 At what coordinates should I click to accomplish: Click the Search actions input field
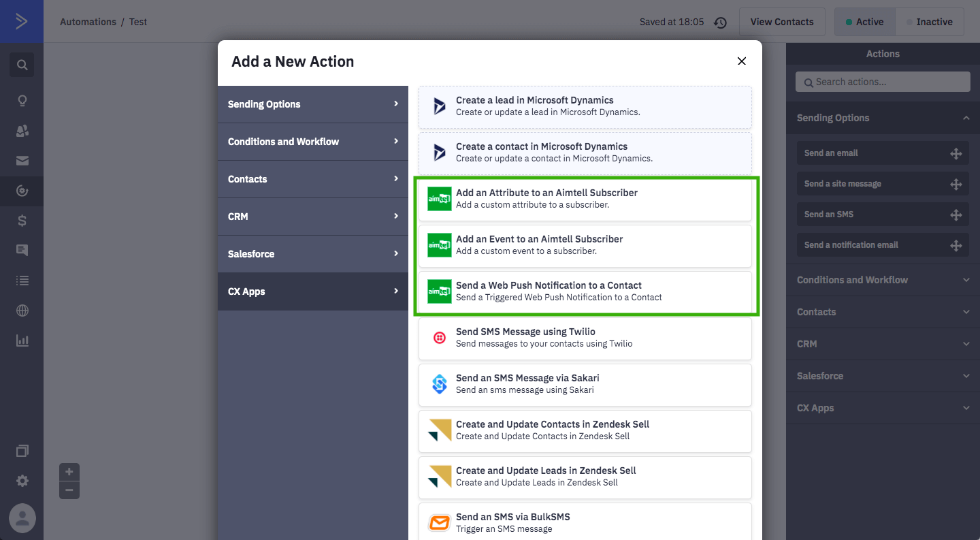click(x=883, y=82)
